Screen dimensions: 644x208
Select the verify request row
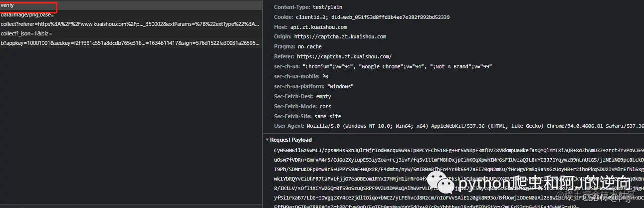[131, 5]
